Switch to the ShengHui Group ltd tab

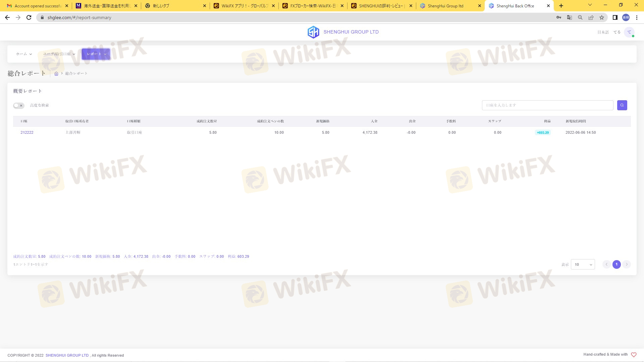(450, 6)
